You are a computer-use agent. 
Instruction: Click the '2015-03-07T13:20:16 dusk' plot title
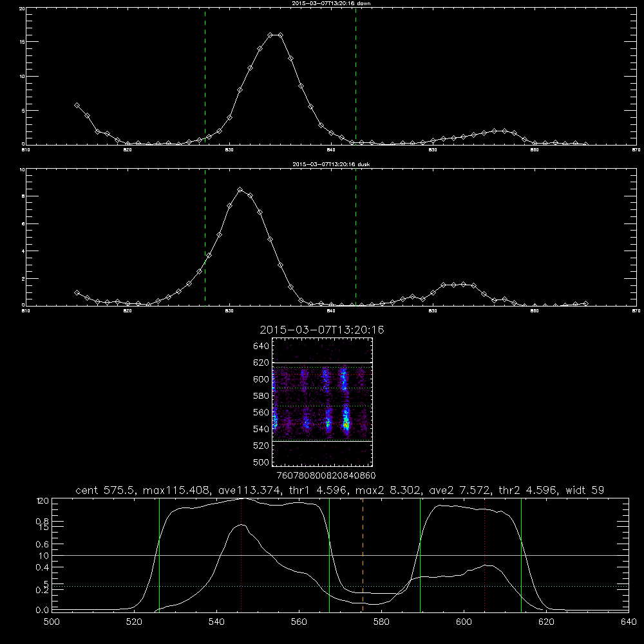(x=331, y=164)
